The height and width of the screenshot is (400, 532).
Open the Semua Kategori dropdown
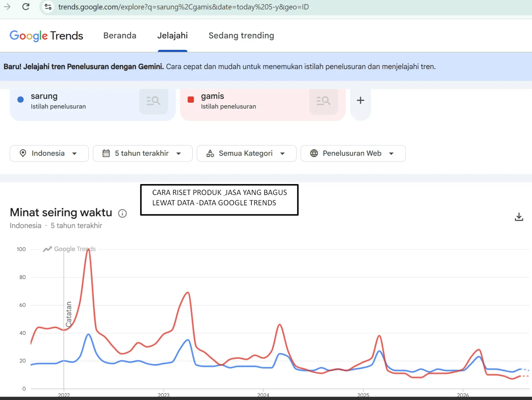tap(246, 153)
